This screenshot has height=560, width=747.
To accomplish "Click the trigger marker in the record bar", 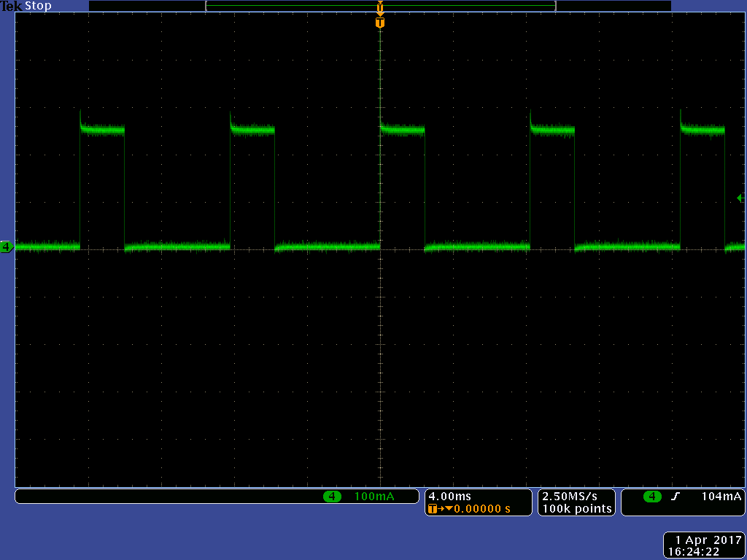I will [x=379, y=6].
